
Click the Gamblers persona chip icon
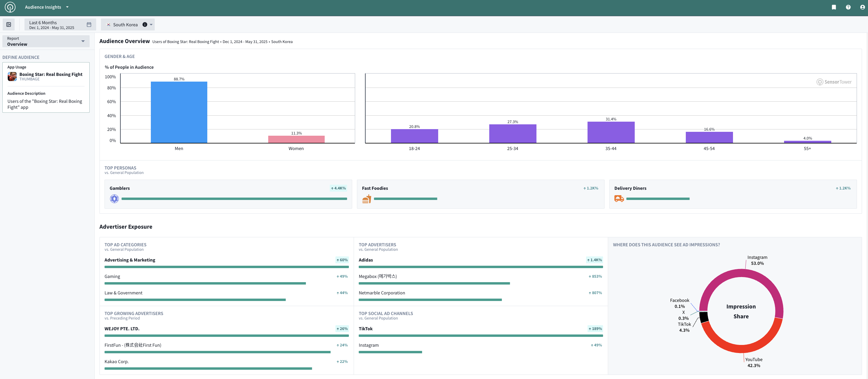(114, 199)
